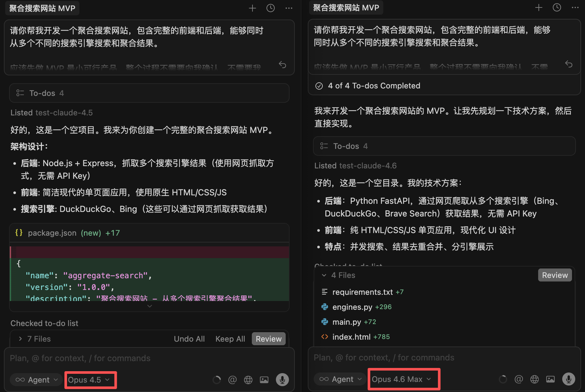Open the Agent mode dropdown in left panel

[36, 380]
